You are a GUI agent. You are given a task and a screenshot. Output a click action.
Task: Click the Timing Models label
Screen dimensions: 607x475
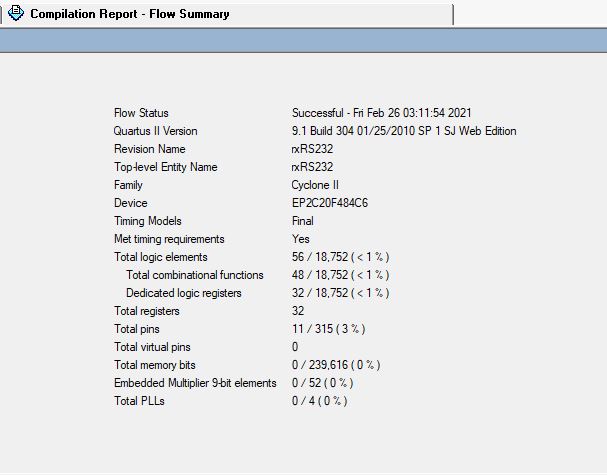148,221
